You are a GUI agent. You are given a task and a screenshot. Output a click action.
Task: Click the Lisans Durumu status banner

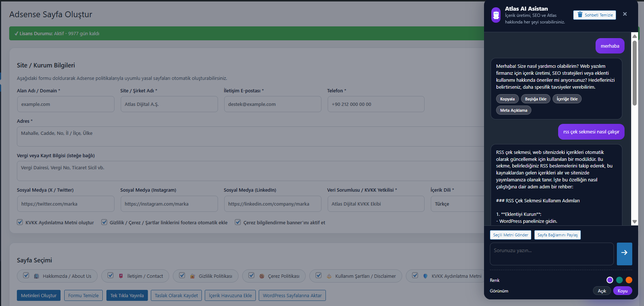tap(247, 33)
